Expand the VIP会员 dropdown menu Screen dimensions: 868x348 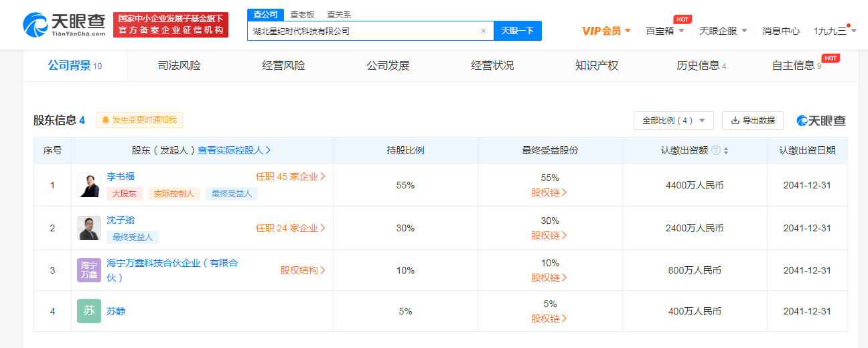[x=606, y=31]
